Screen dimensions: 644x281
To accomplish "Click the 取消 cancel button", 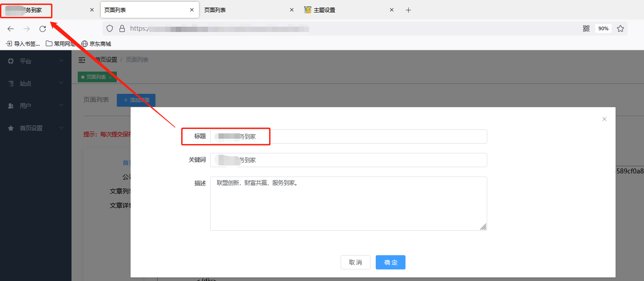I will 355,262.
